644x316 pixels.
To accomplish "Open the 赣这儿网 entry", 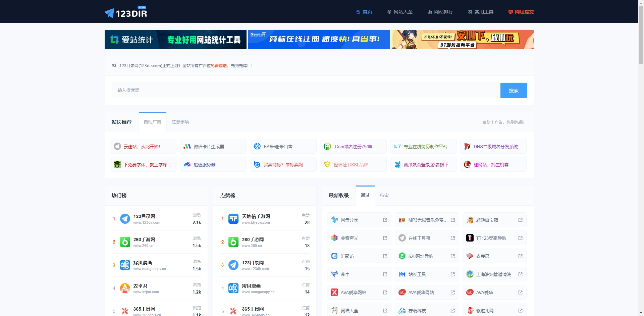I will click(494, 310).
